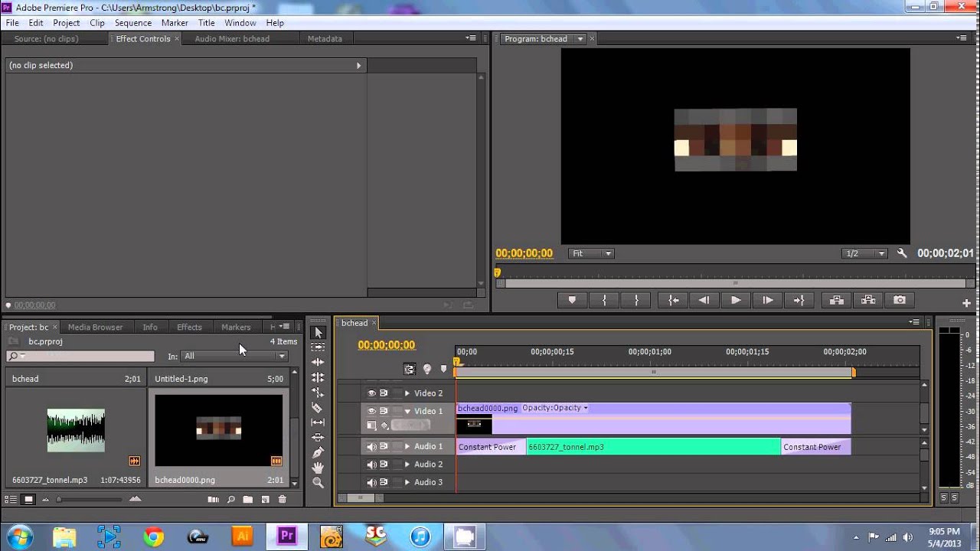The height and width of the screenshot is (551, 980).
Task: Switch project panel to list view
Action: (11, 499)
